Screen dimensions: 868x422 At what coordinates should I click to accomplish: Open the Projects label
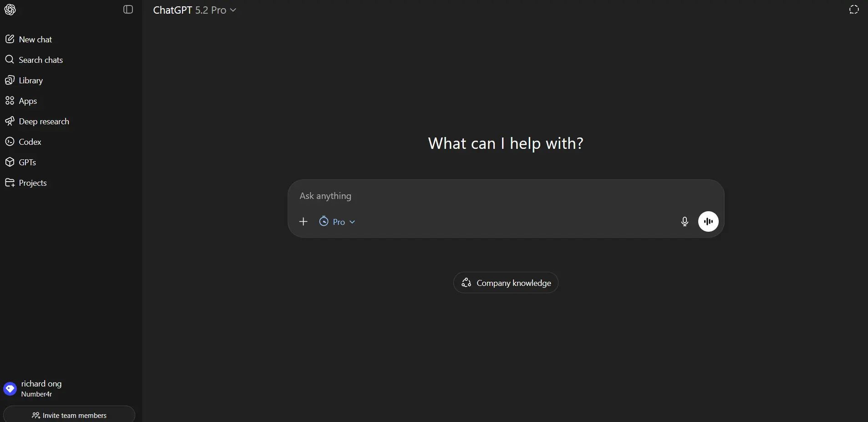coord(33,183)
